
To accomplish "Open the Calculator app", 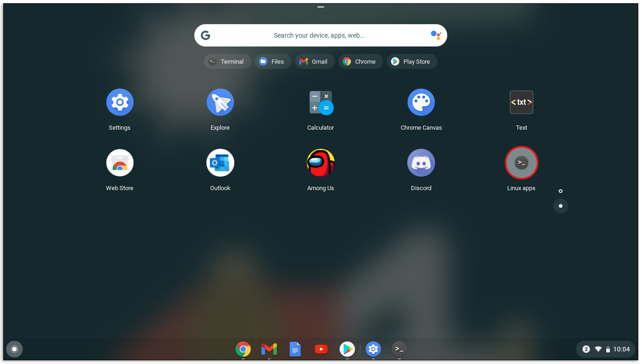I will [321, 102].
